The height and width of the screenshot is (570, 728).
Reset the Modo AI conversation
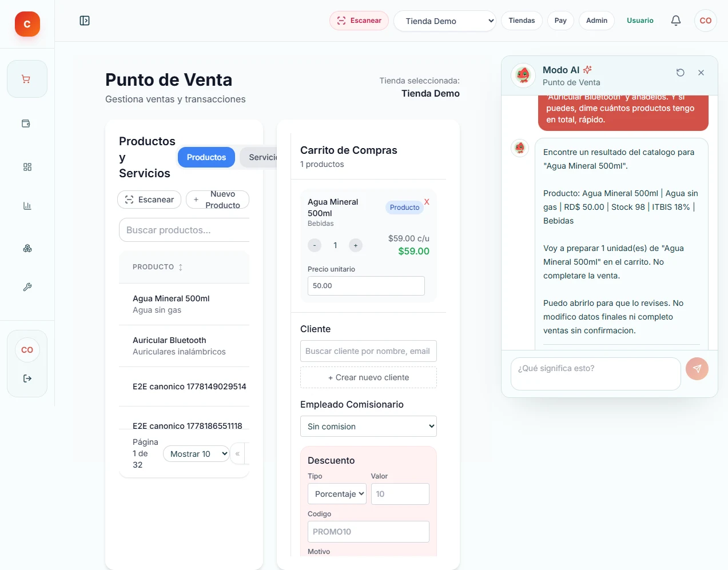681,73
